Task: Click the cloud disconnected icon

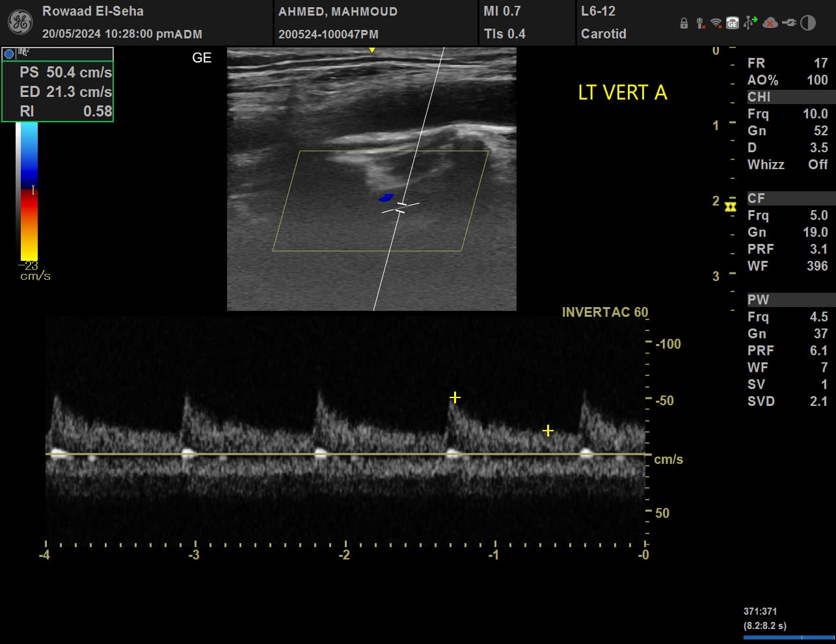Action: tap(770, 23)
